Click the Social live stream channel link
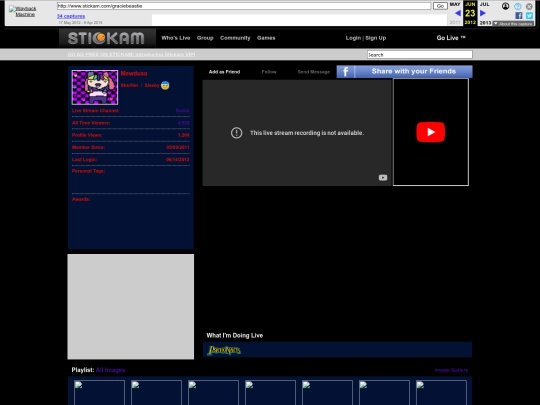The width and height of the screenshot is (540, 405). 183,111
